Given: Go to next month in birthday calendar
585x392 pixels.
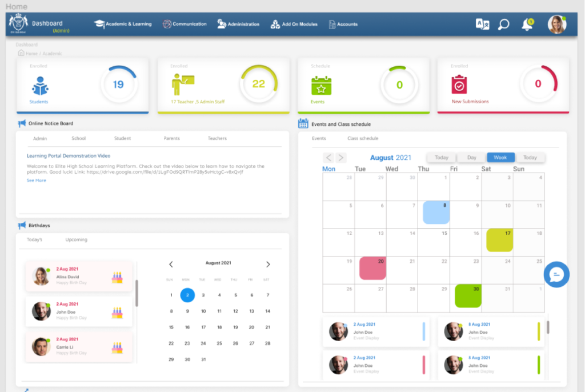Looking at the screenshot, I should pyautogui.click(x=268, y=264).
